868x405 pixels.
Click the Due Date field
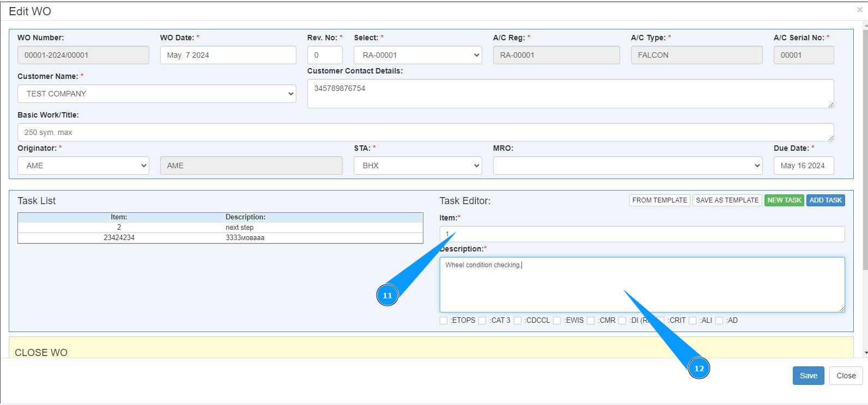[x=803, y=165]
